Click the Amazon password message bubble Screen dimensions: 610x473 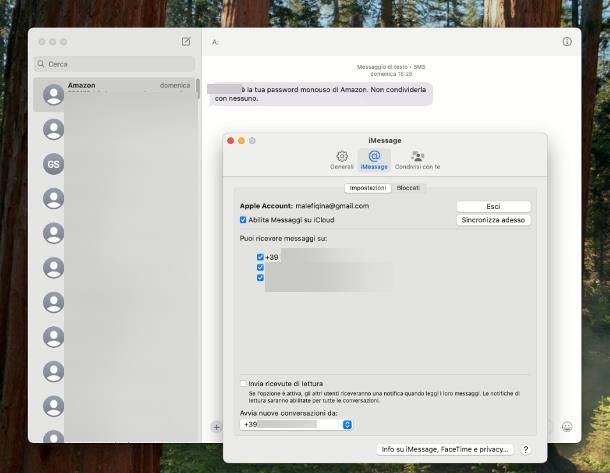(320, 94)
